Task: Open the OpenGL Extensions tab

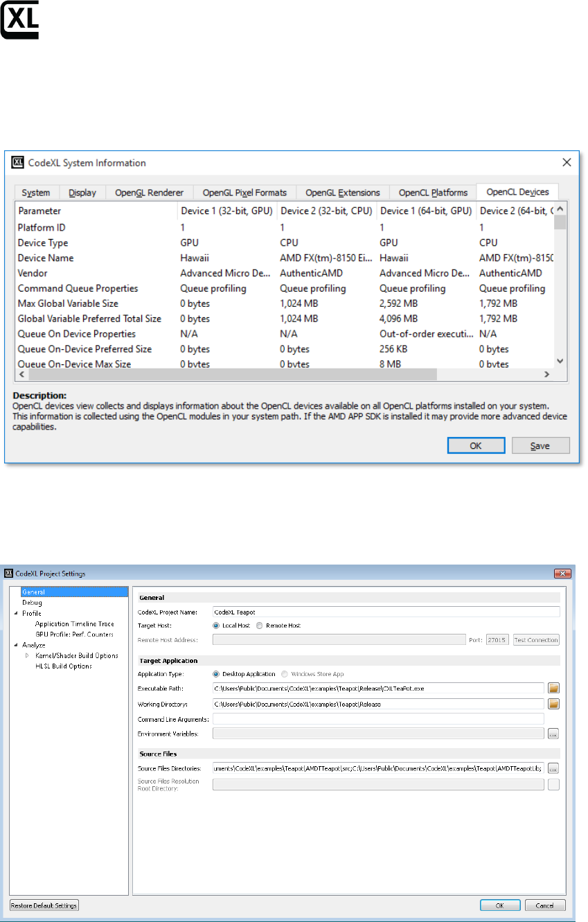Action: click(x=343, y=193)
